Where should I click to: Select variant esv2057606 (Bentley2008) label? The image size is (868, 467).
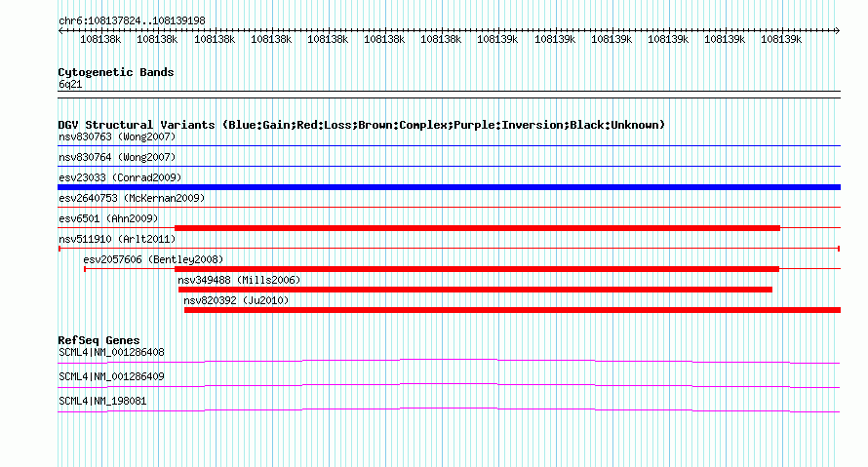(x=153, y=259)
